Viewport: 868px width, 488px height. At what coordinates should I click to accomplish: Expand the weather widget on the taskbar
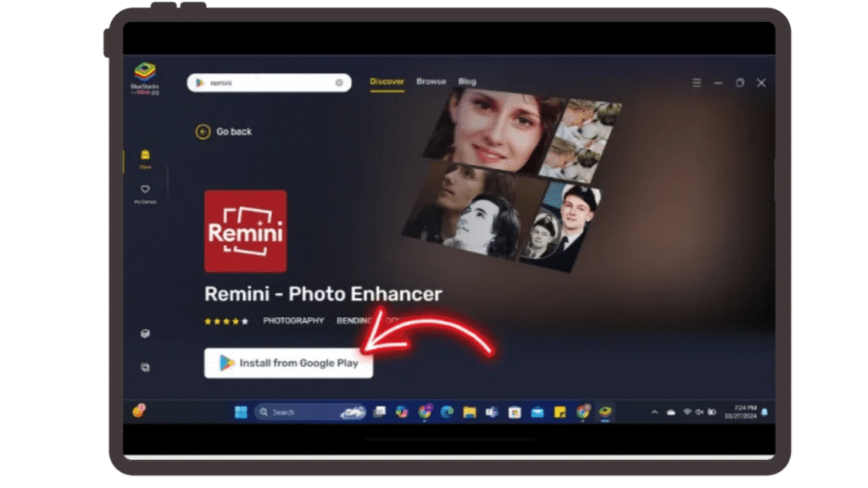tap(354, 412)
